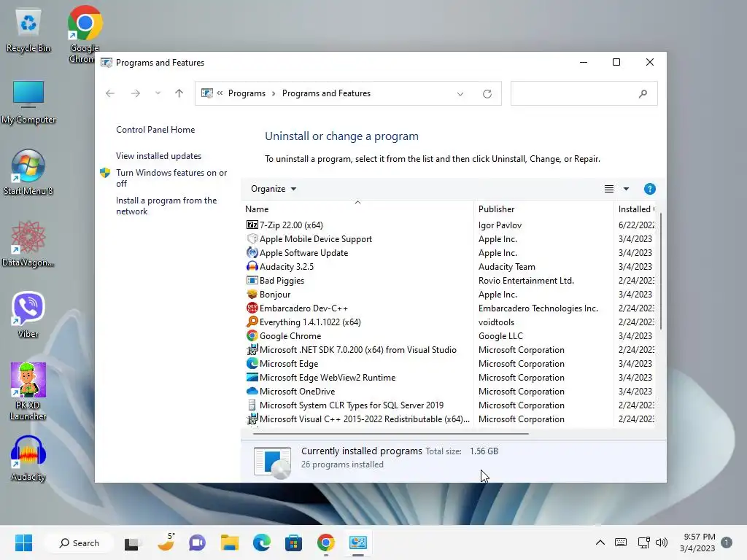The height and width of the screenshot is (560, 747).
Task: Click Install a program from the network
Action: (x=166, y=206)
